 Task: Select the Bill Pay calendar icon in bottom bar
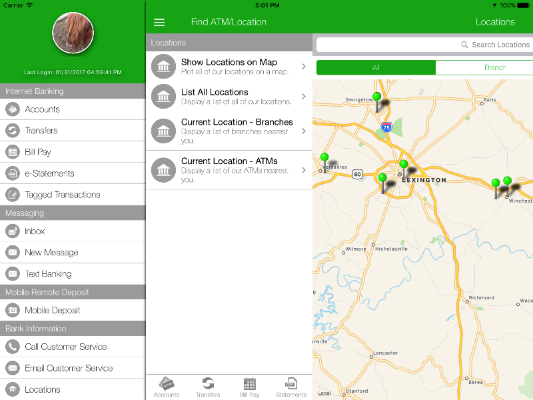pyautogui.click(x=250, y=384)
